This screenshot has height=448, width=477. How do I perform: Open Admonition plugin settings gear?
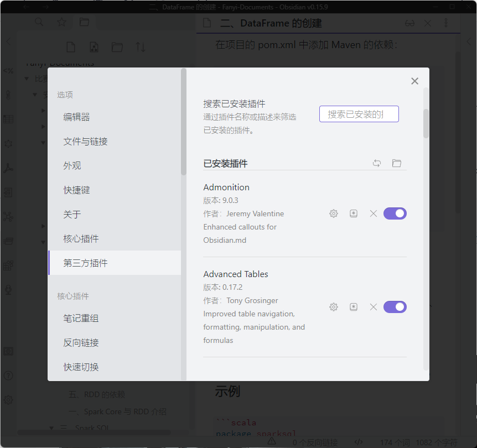coord(334,213)
